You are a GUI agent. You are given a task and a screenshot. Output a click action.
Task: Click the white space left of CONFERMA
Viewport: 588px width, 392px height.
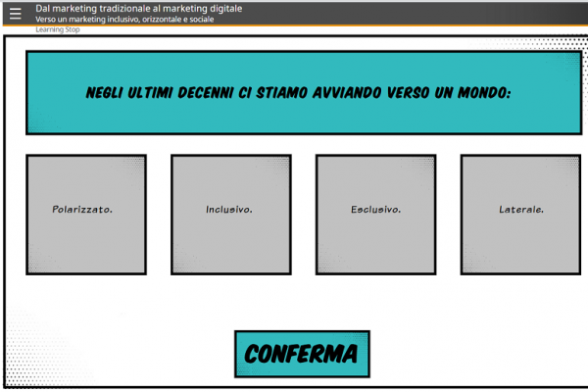click(x=127, y=353)
